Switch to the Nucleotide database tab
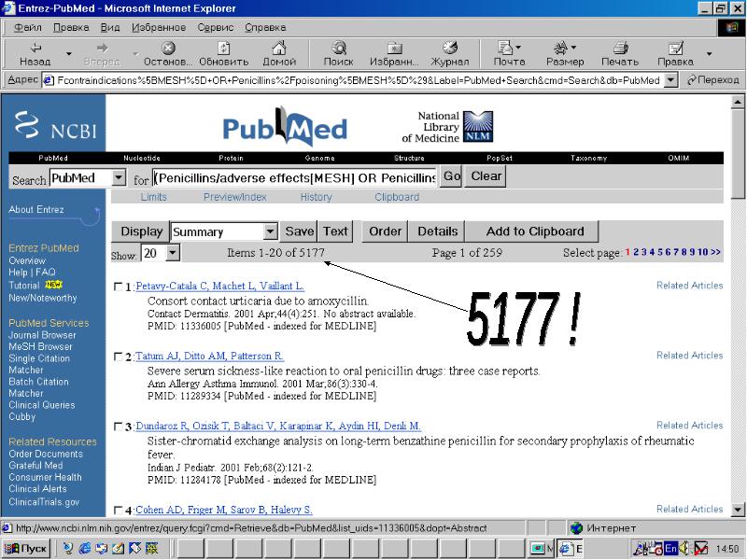This screenshot has width=747, height=560. (x=142, y=158)
